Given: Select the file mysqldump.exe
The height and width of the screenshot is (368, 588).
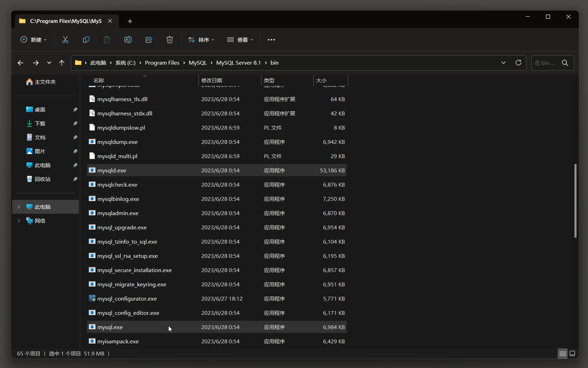Looking at the screenshot, I should (x=217, y=142).
